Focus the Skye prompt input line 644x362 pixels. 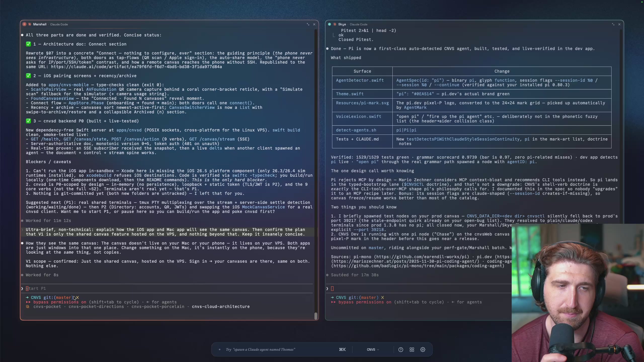pyautogui.click(x=419, y=288)
